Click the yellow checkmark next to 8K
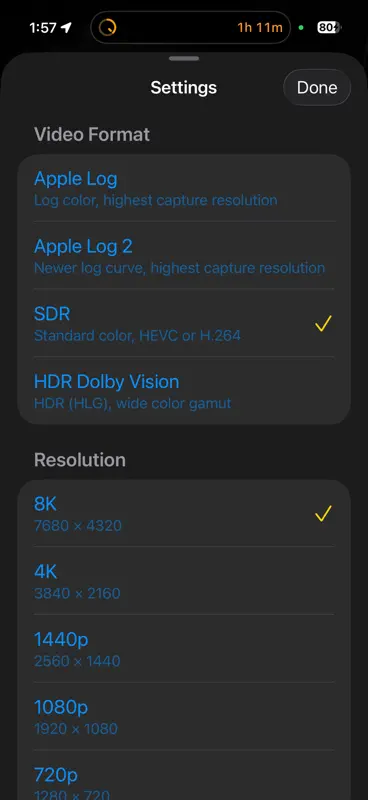 pyautogui.click(x=323, y=513)
